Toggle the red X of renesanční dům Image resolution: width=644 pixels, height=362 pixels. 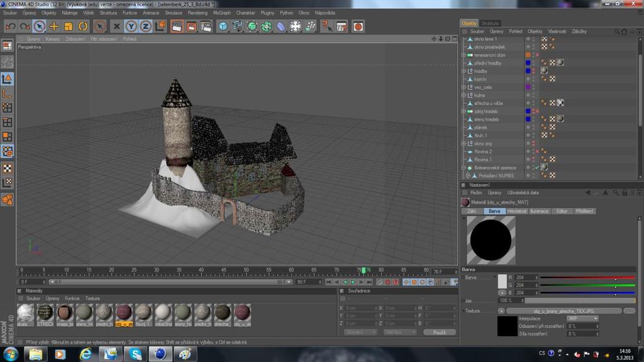537,55
